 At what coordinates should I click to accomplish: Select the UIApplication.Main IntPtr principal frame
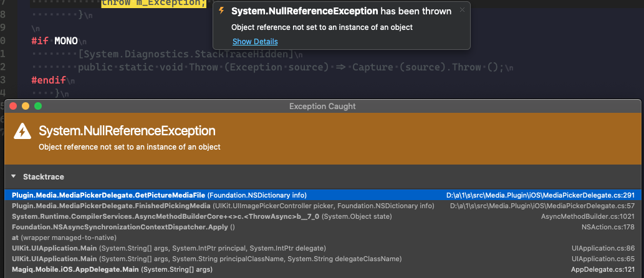pos(322,249)
